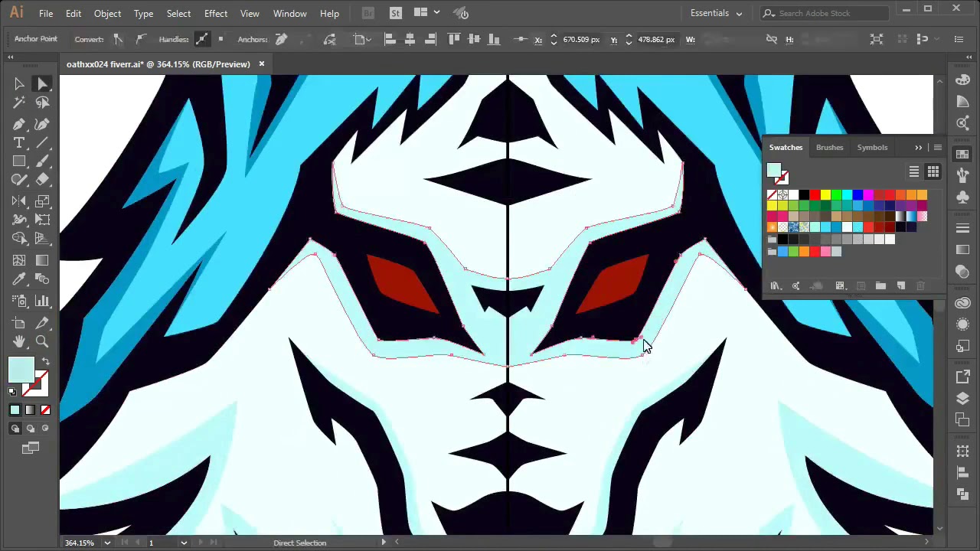
Task: Open the Essentials workspace dropdown
Action: tap(716, 13)
